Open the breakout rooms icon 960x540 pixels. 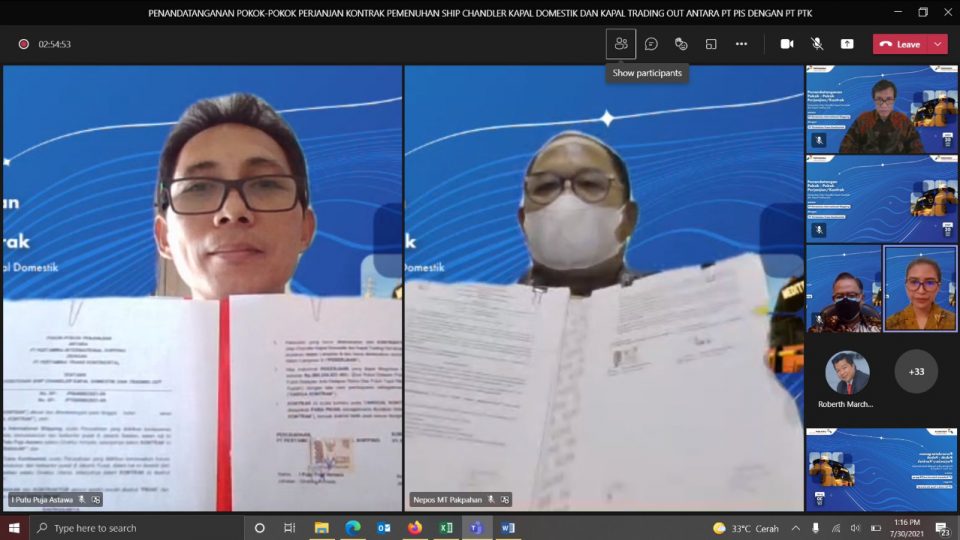[711, 44]
